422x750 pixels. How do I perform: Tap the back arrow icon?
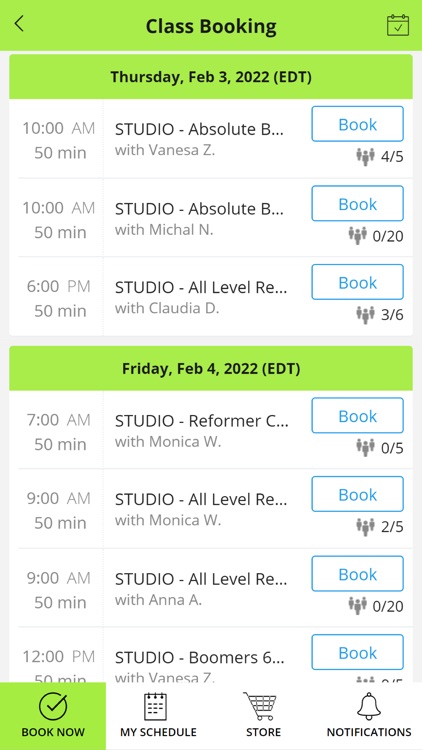19,23
